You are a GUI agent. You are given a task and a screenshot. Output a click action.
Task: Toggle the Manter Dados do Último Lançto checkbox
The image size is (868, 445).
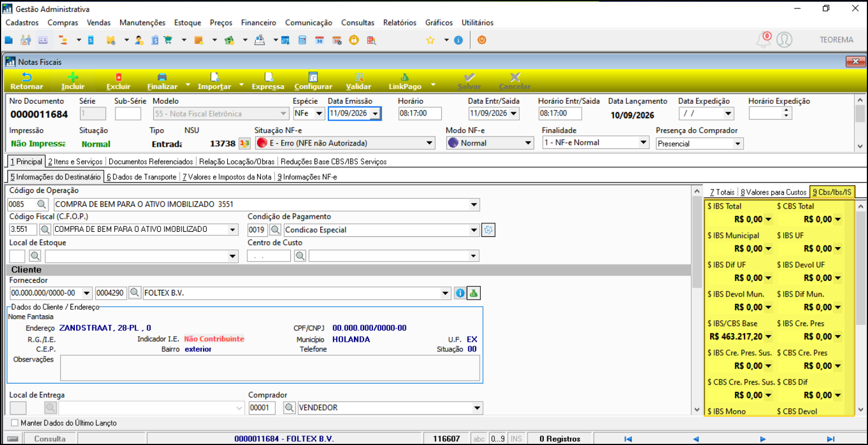15,422
